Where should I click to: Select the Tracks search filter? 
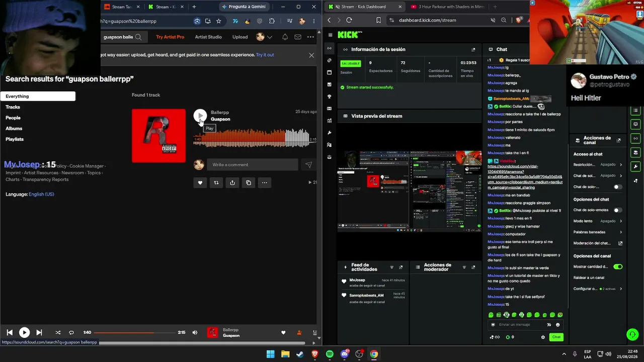[x=13, y=107]
